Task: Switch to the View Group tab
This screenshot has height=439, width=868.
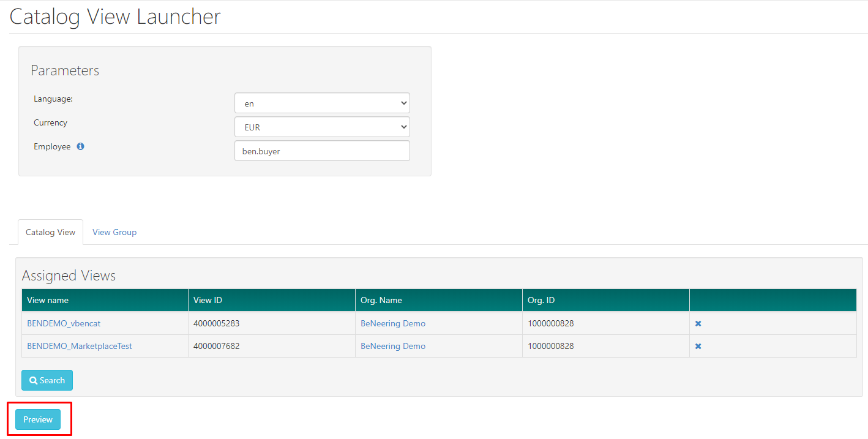Action: tap(114, 232)
